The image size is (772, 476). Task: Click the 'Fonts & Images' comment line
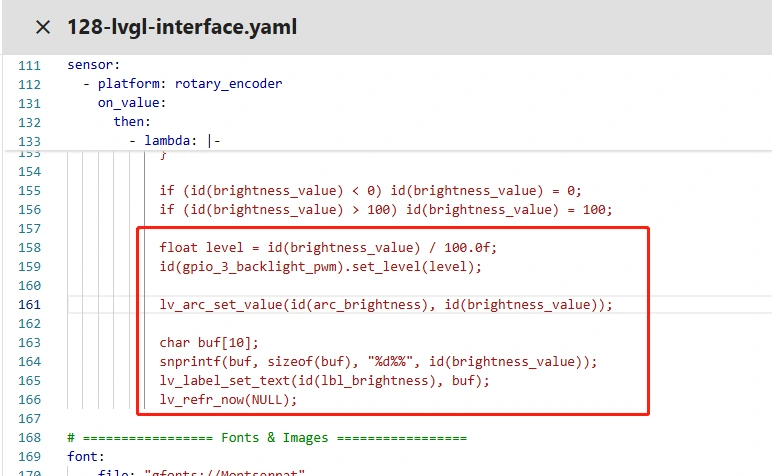click(x=267, y=438)
